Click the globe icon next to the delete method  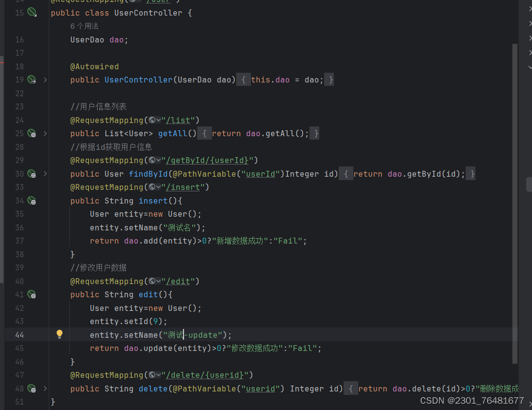coord(32,388)
